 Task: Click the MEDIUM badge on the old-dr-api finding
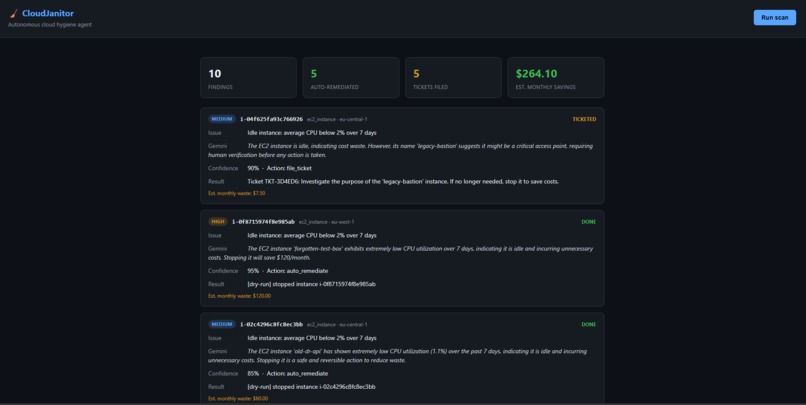(222, 324)
